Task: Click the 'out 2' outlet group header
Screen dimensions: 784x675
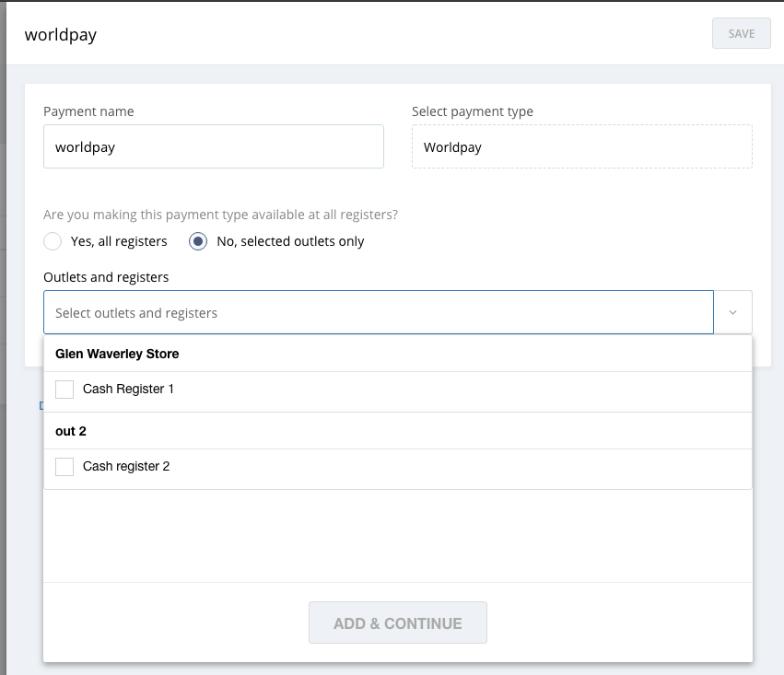Action: click(71, 431)
